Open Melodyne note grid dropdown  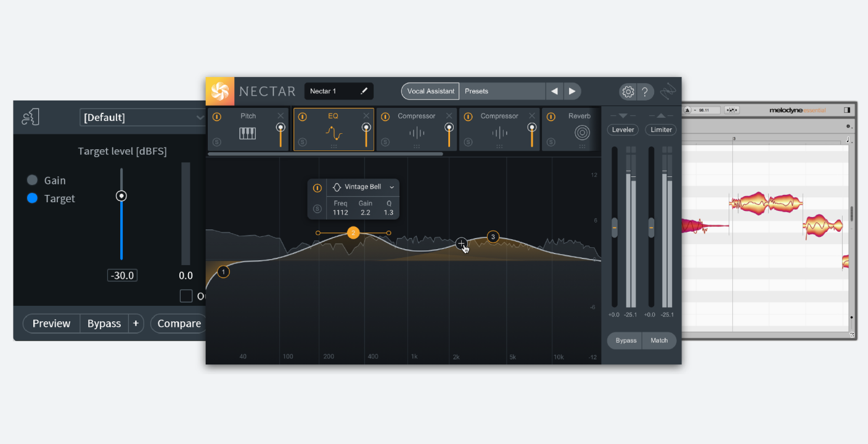[x=848, y=140]
